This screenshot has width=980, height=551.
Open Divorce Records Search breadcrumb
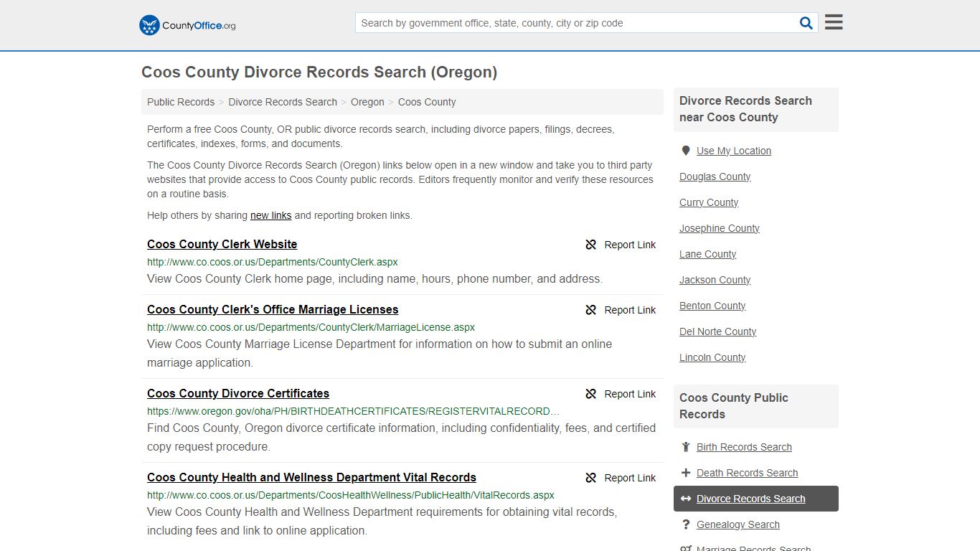[x=283, y=102]
